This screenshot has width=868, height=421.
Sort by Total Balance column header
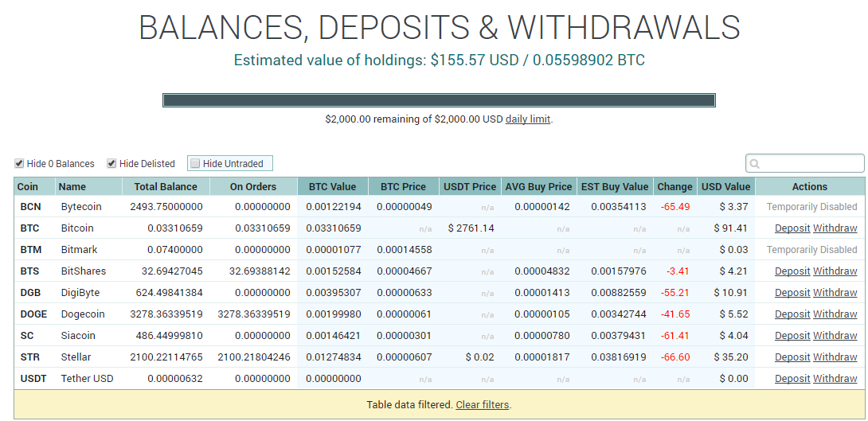[166, 186]
